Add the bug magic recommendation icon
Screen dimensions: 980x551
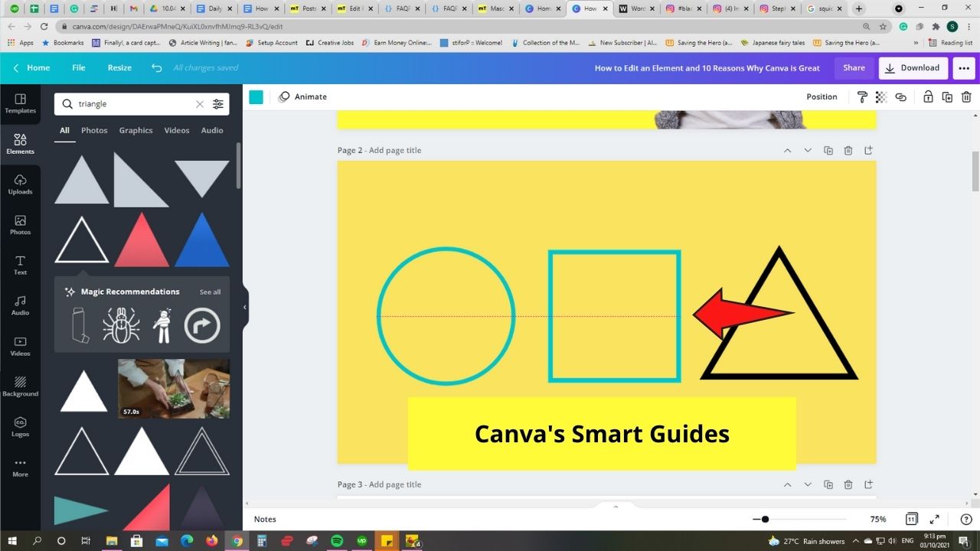pos(121,325)
